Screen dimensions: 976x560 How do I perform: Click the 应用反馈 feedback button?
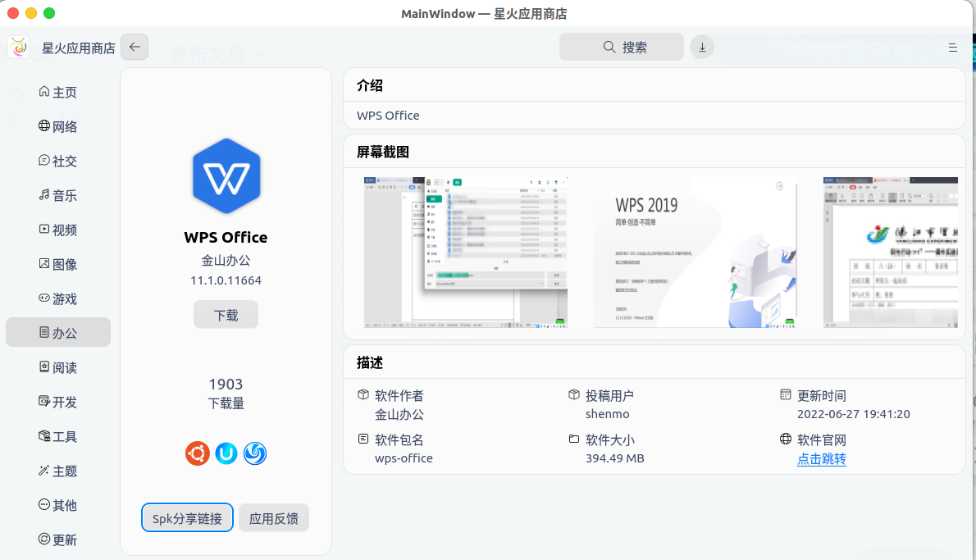(274, 517)
